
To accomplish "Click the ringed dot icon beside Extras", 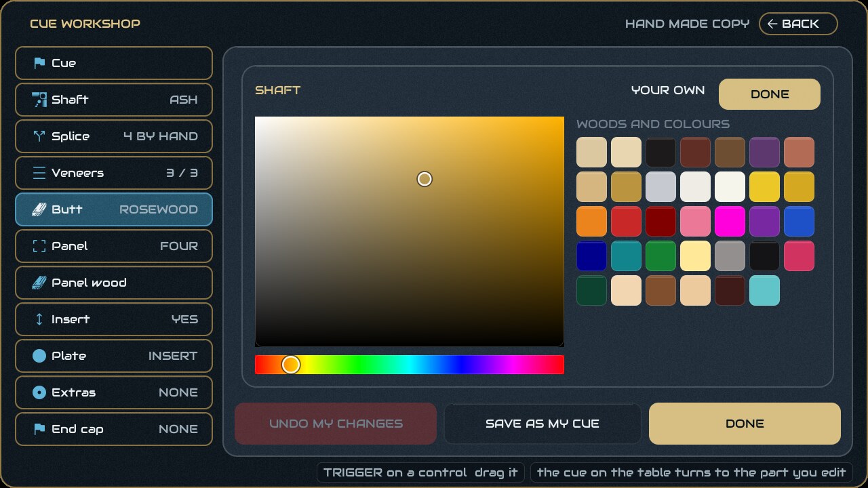I will [39, 392].
